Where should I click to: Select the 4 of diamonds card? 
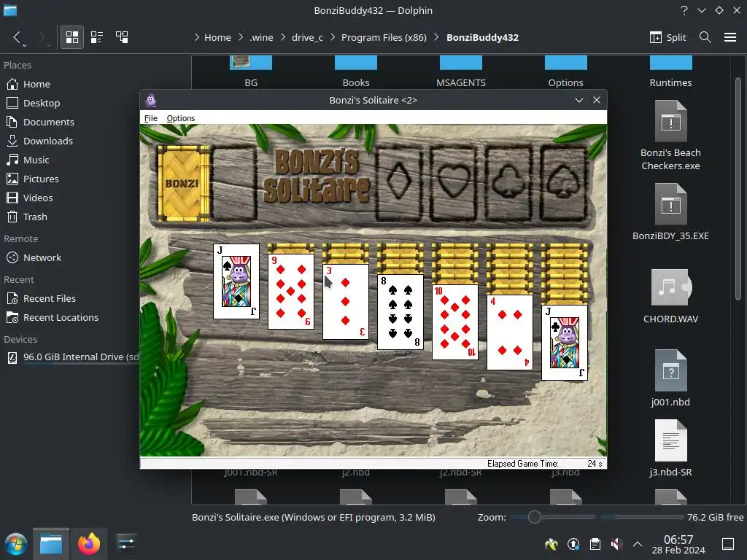coord(510,332)
